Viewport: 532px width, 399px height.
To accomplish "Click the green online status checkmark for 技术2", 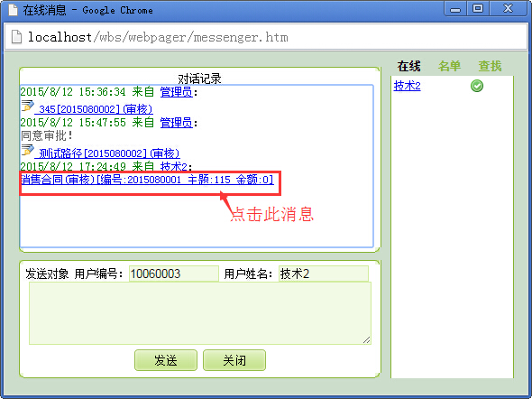I will (477, 86).
